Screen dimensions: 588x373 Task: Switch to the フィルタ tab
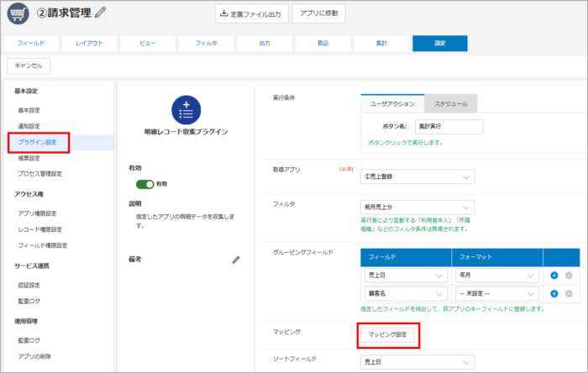207,43
